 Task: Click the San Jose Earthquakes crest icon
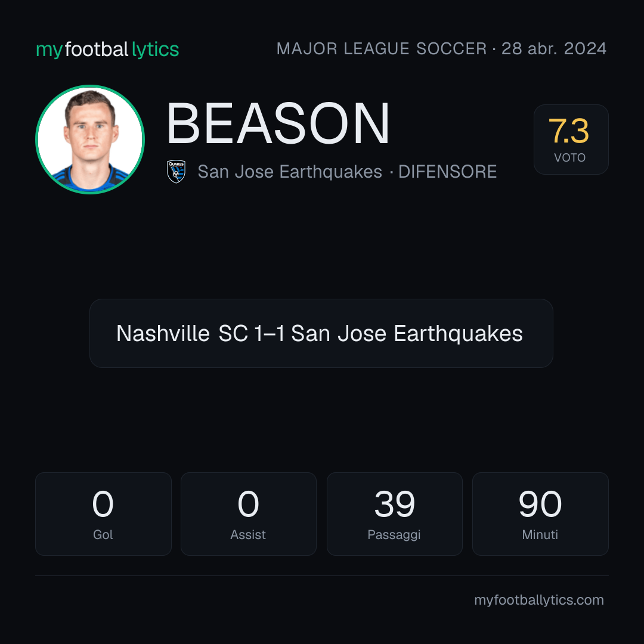176,172
